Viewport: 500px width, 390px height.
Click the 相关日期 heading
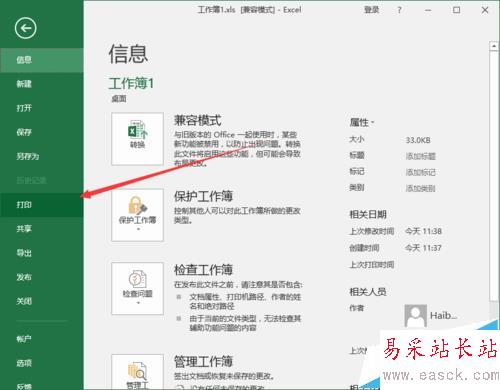[368, 214]
